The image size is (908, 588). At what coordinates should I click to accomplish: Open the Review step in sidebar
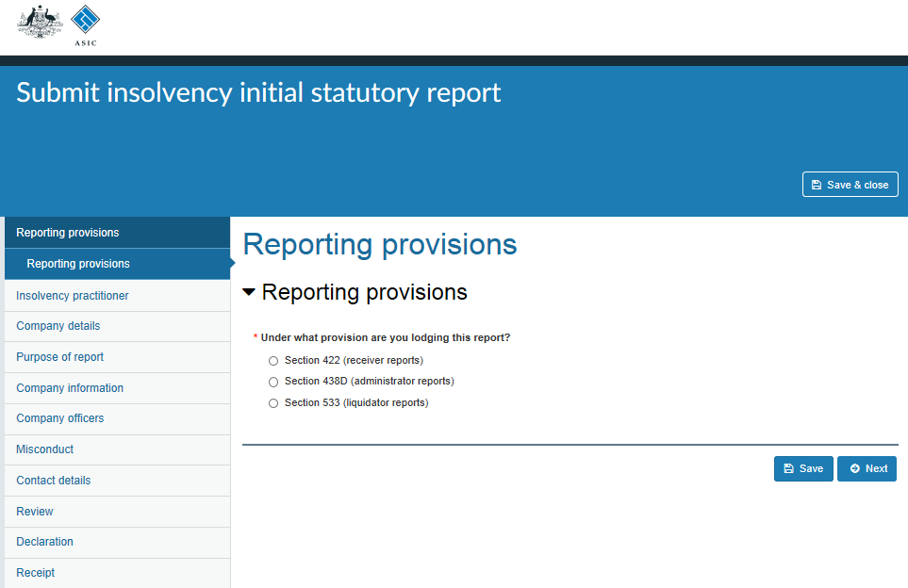tap(117, 512)
